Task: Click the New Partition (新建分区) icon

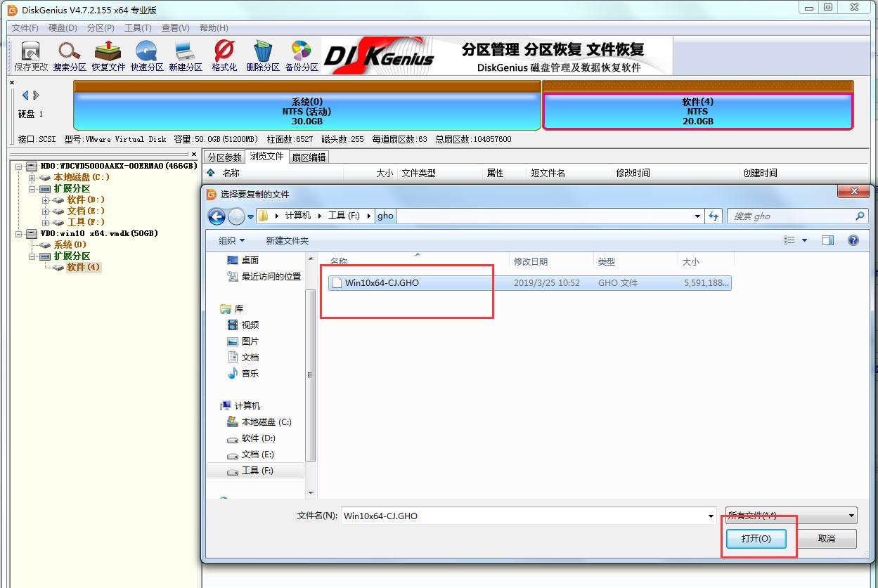Action: (186, 55)
